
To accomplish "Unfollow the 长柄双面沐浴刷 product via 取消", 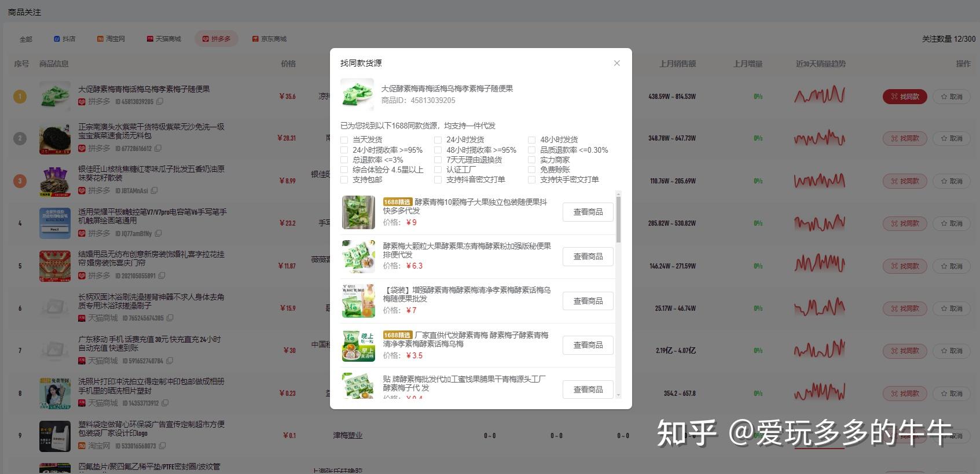I will coord(951,308).
